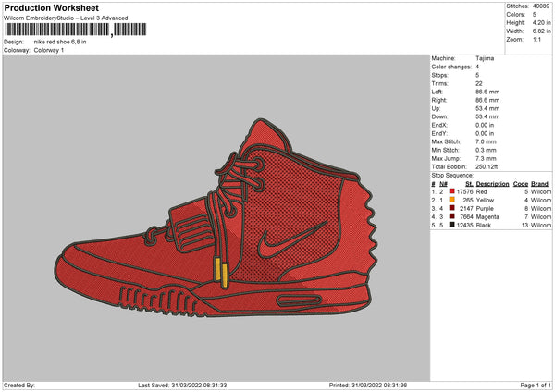The image size is (555, 392).
Task: Click the 'Stops:' label
Action: tap(439, 76)
